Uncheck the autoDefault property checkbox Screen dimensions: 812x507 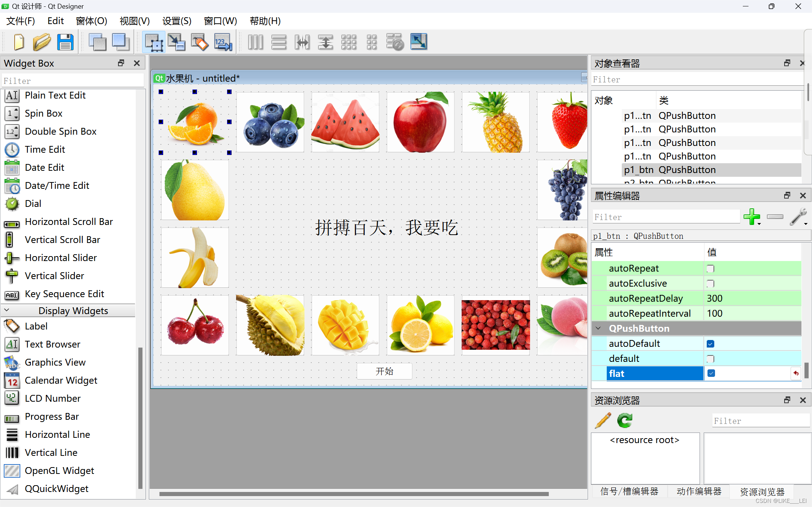[710, 343]
